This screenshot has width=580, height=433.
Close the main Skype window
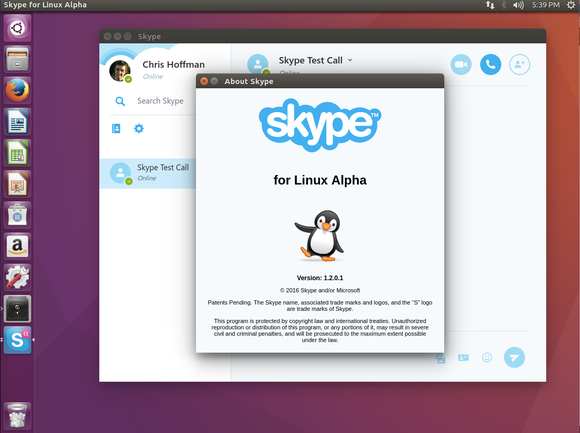pyautogui.click(x=107, y=36)
